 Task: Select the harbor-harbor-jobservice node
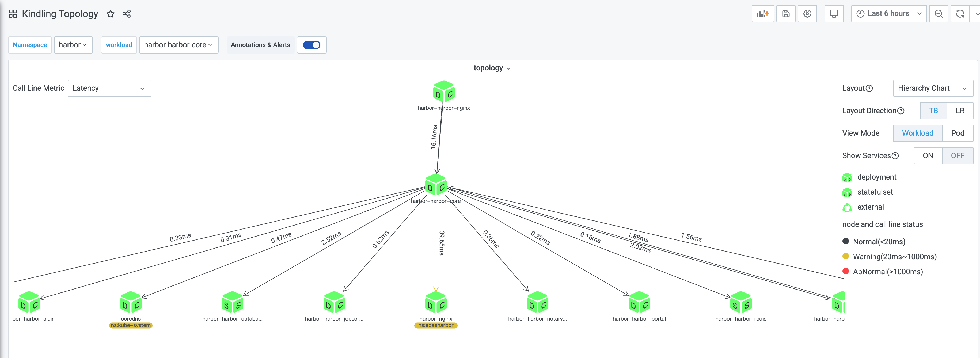[334, 302]
